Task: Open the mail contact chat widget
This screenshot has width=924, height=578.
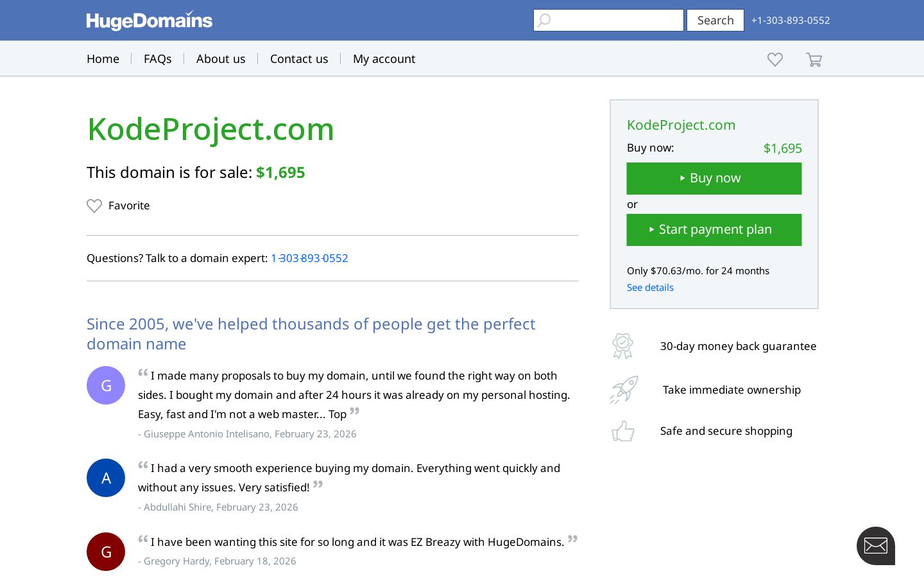Action: point(876,546)
